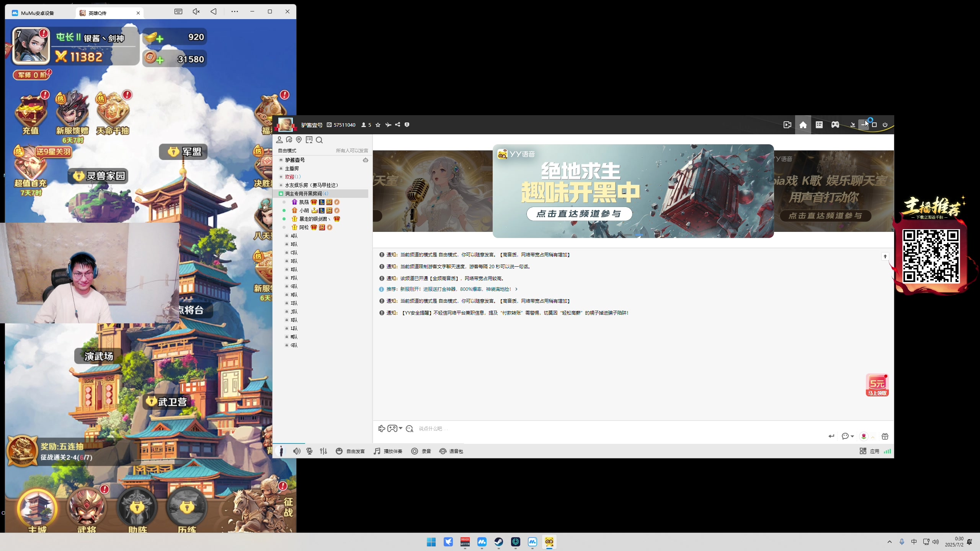This screenshot has height=551, width=980.
Task: Open the gift box icon in chat bar
Action: tap(885, 436)
